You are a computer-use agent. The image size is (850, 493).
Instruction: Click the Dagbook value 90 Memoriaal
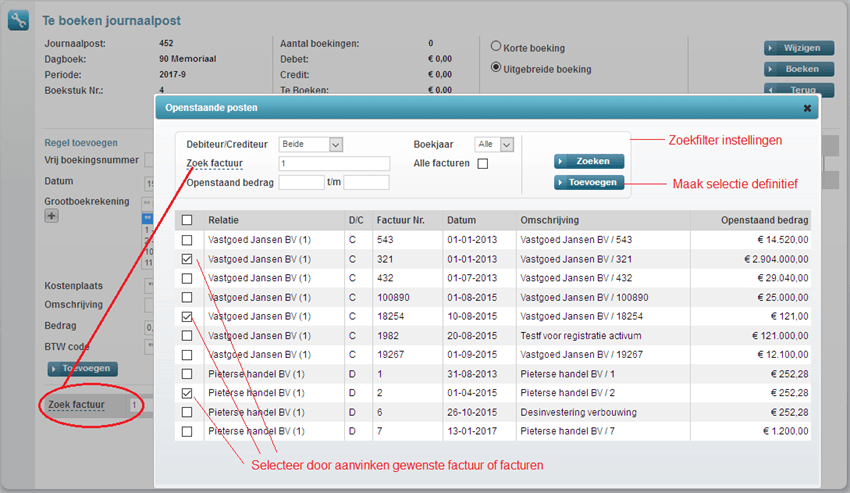pyautogui.click(x=188, y=59)
